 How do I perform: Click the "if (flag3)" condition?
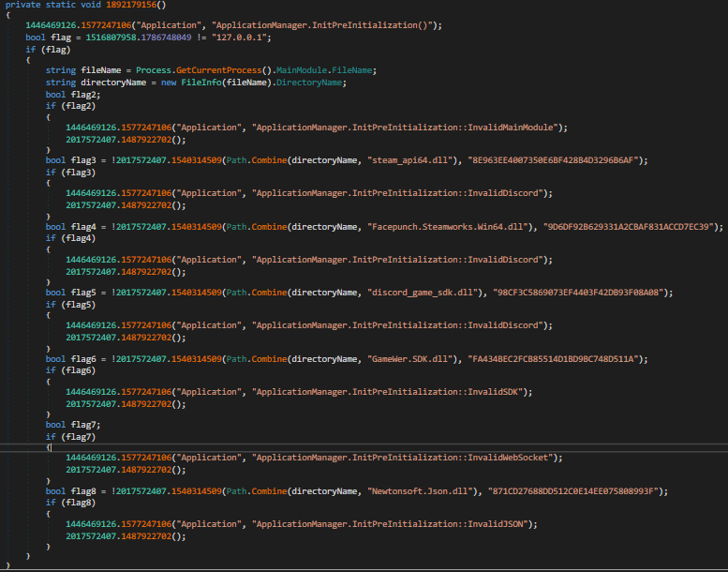pyautogui.click(x=70, y=173)
